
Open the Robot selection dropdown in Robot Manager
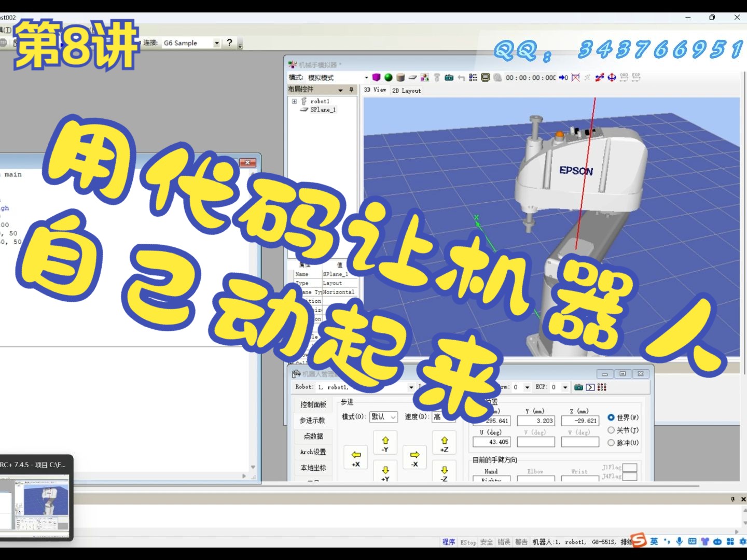(x=411, y=387)
